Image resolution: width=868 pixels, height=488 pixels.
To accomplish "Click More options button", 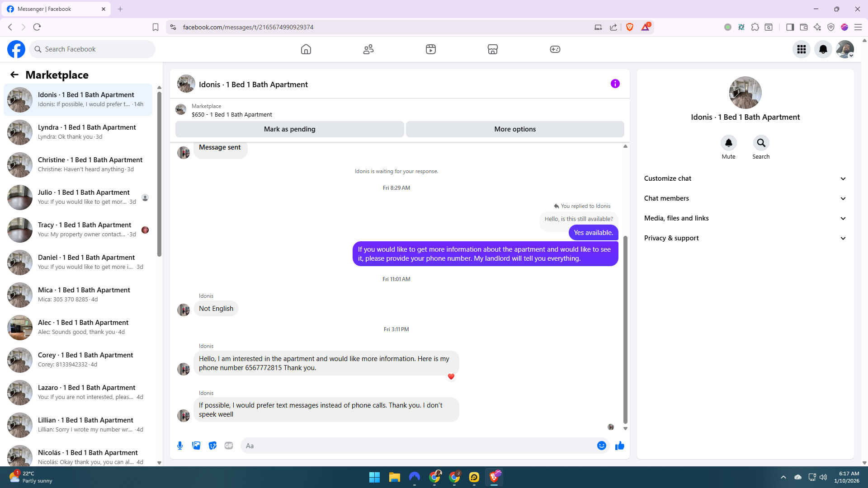I will point(515,129).
